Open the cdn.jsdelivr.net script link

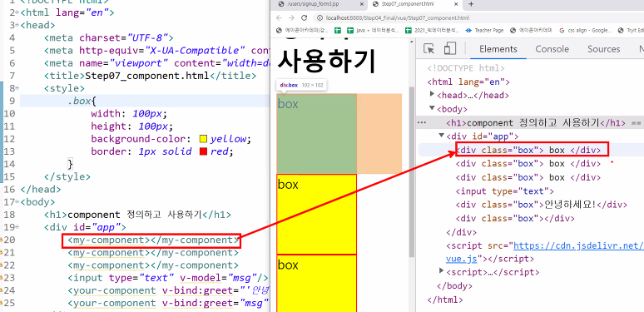point(578,245)
